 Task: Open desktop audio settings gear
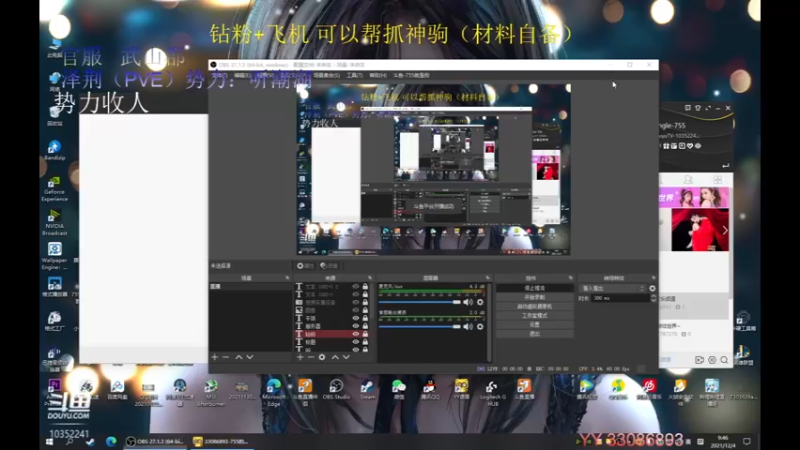pos(480,327)
